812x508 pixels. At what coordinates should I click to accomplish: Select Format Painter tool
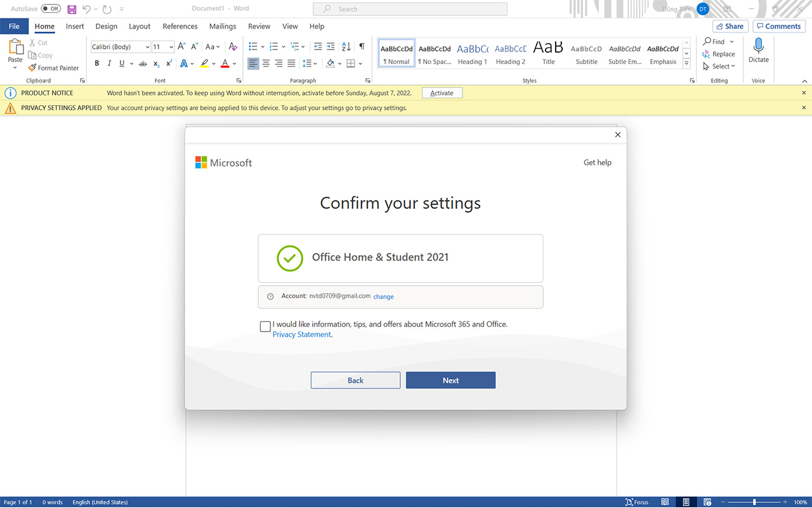pyautogui.click(x=53, y=68)
